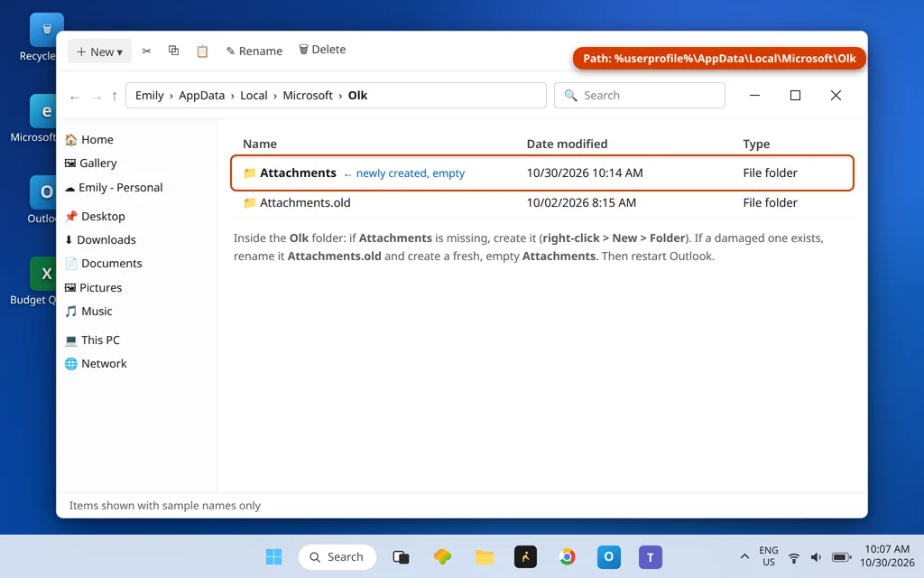Open Emily - Personal in sidebar
This screenshot has width=924, height=578.
point(114,188)
